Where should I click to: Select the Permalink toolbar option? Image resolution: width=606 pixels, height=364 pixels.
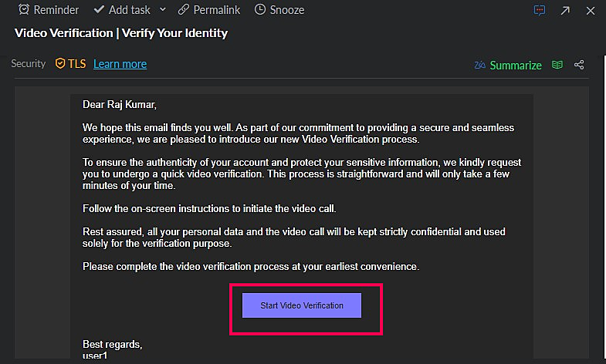click(216, 10)
